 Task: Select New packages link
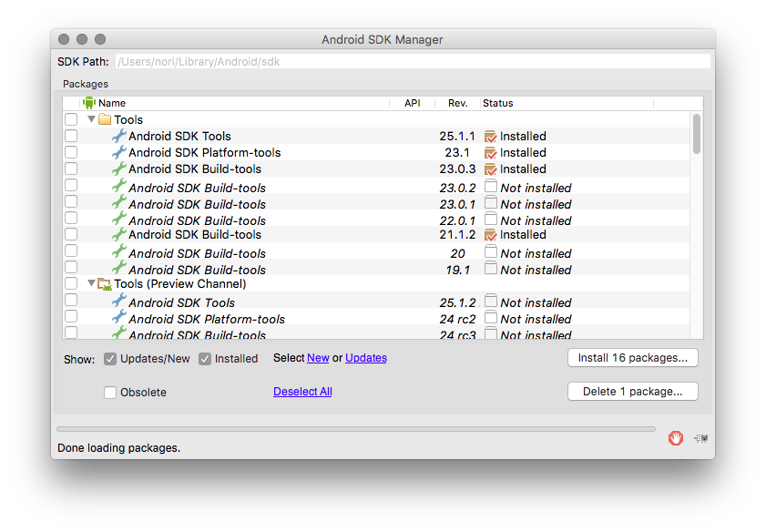click(x=318, y=358)
